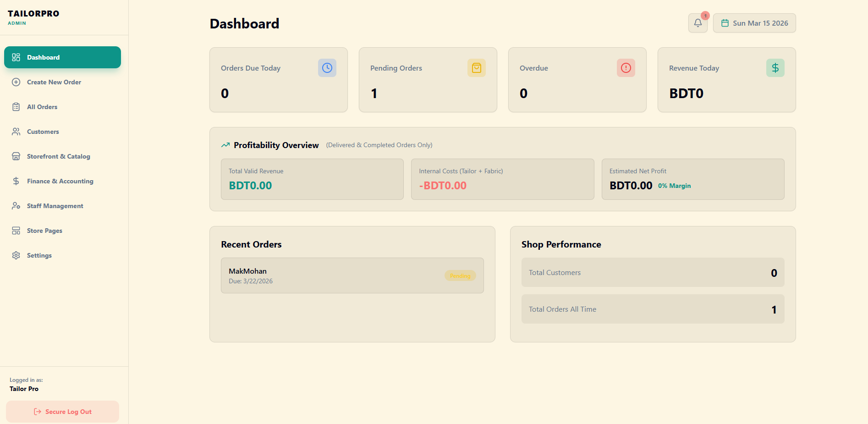
Task: Click the clock icon on Orders Due Today
Action: click(327, 68)
